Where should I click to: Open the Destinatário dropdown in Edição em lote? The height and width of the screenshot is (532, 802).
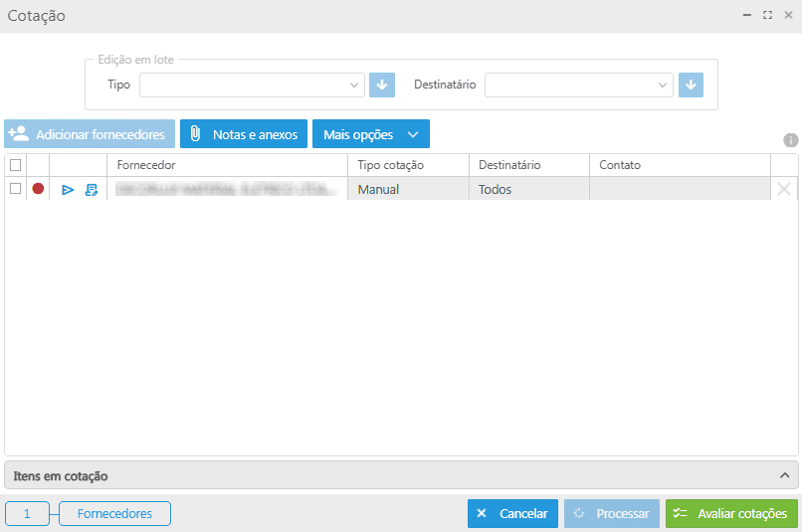click(x=579, y=86)
